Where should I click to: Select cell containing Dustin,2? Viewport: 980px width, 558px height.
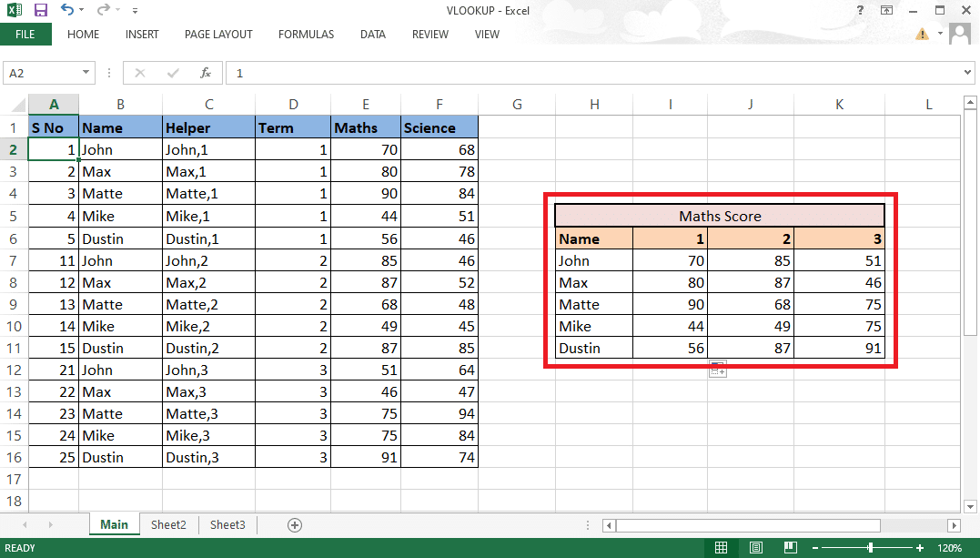(x=208, y=349)
